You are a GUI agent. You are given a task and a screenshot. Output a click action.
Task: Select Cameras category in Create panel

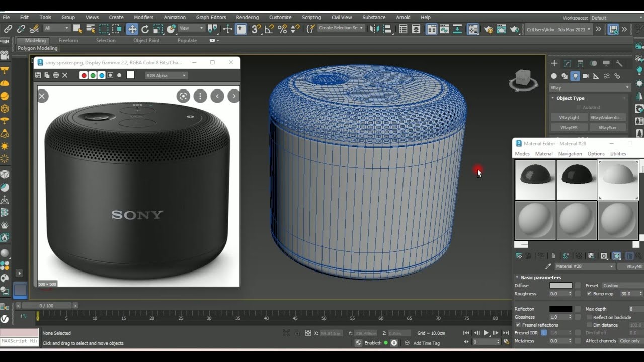tap(586, 76)
